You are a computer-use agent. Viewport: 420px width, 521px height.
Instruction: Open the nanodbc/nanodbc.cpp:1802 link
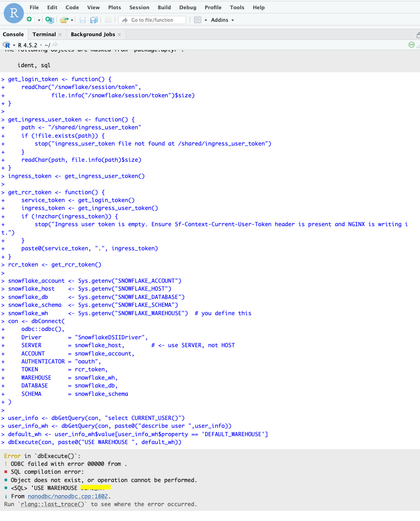[68, 496]
